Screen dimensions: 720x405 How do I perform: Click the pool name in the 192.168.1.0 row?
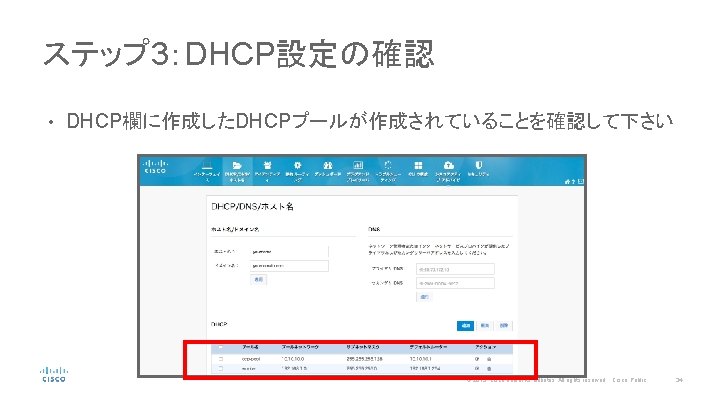coord(248,369)
